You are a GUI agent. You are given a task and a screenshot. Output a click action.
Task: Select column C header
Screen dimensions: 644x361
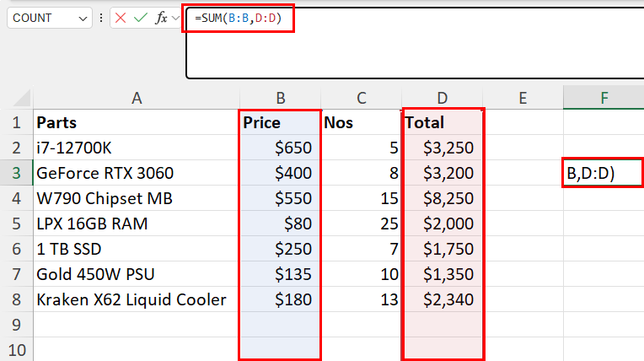(361, 98)
